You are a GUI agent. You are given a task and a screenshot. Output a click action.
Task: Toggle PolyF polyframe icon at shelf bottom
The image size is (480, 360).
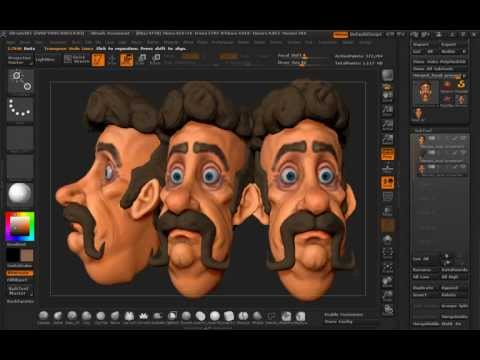point(387,310)
